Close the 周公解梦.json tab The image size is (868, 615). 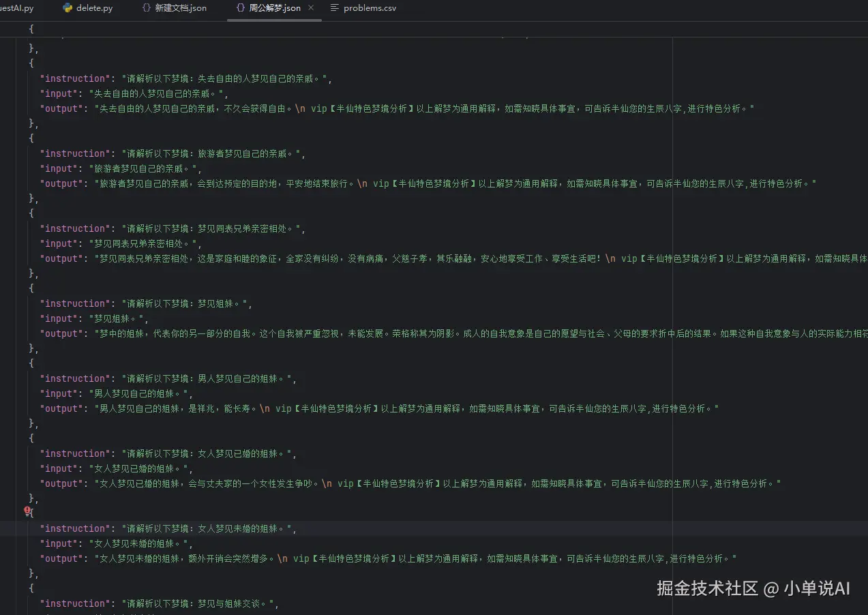click(x=312, y=8)
